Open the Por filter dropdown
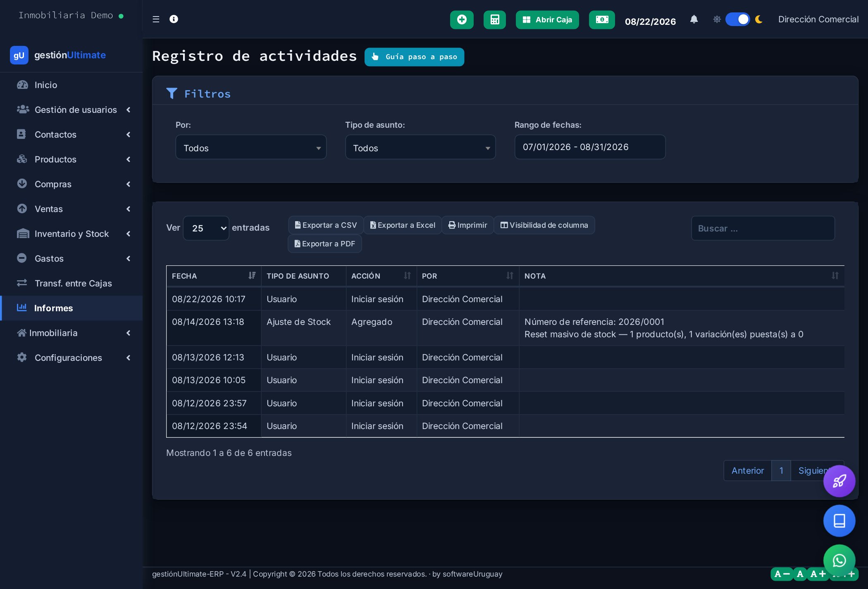868x589 pixels. [251, 147]
